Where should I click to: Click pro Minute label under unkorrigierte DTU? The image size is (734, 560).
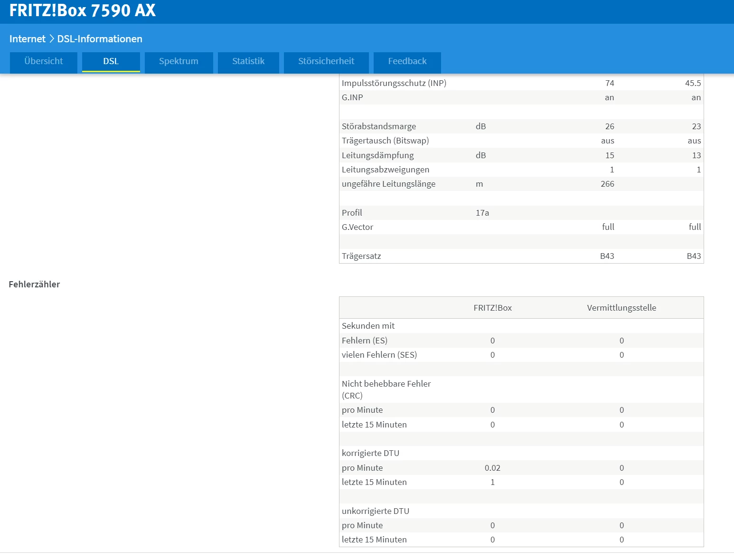(362, 525)
